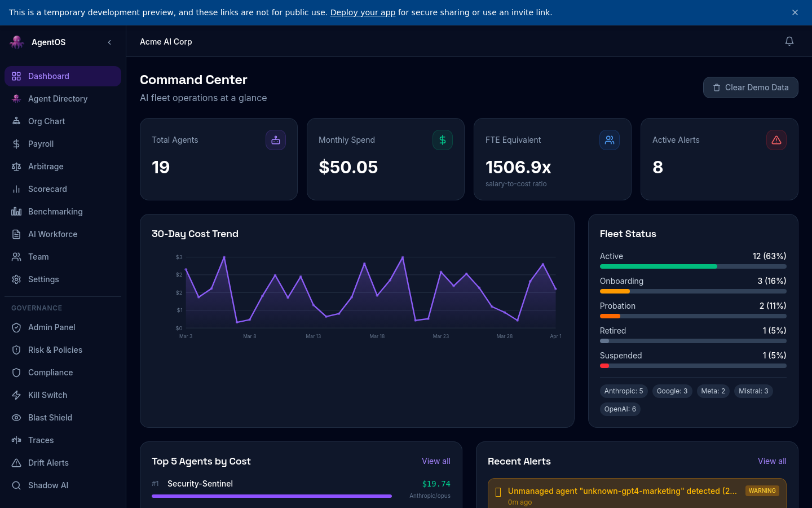Image resolution: width=812 pixels, height=508 pixels.
Task: Click the notification bell icon
Action: tap(789, 41)
